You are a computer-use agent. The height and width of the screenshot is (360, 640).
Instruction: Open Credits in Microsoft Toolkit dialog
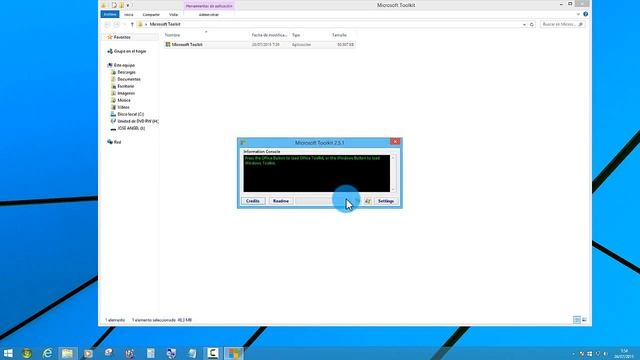[x=253, y=201]
